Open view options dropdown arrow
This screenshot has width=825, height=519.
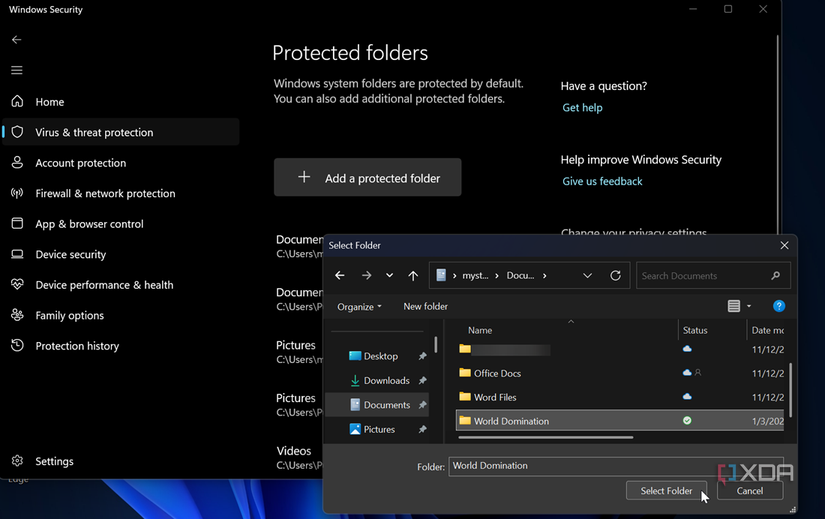click(x=749, y=306)
